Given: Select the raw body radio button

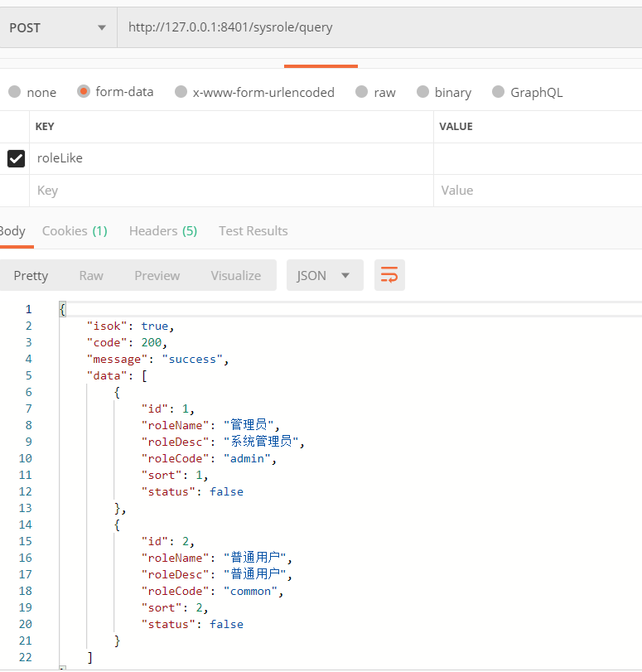Looking at the screenshot, I should tap(361, 92).
